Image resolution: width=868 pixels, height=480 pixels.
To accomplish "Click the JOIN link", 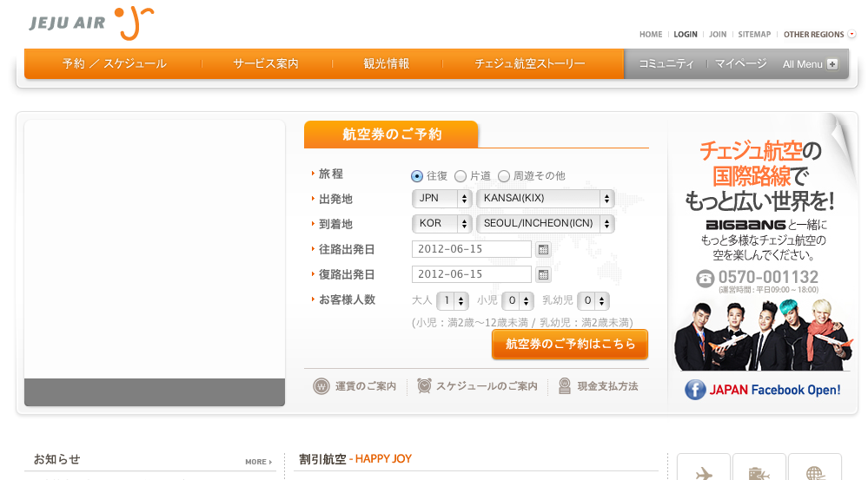I will tap(718, 35).
